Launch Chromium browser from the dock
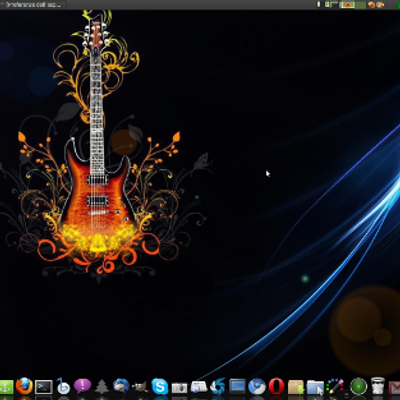The width and height of the screenshot is (400, 400). (x=257, y=386)
